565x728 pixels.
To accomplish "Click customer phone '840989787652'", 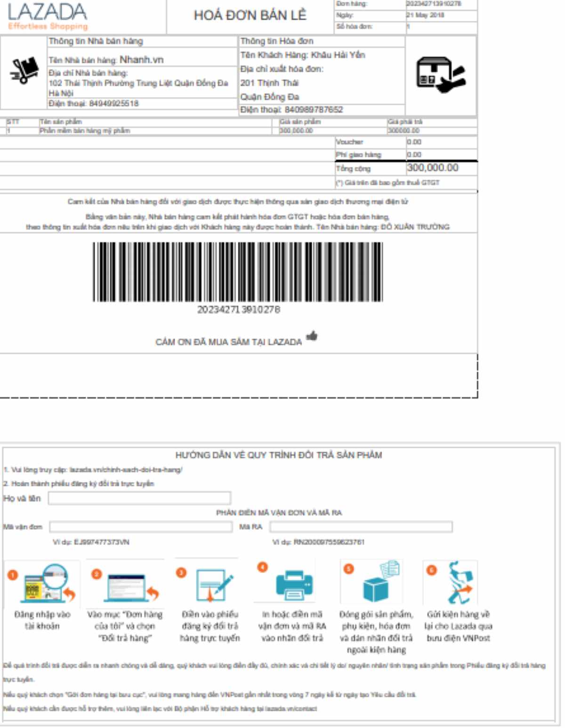I will (x=314, y=109).
